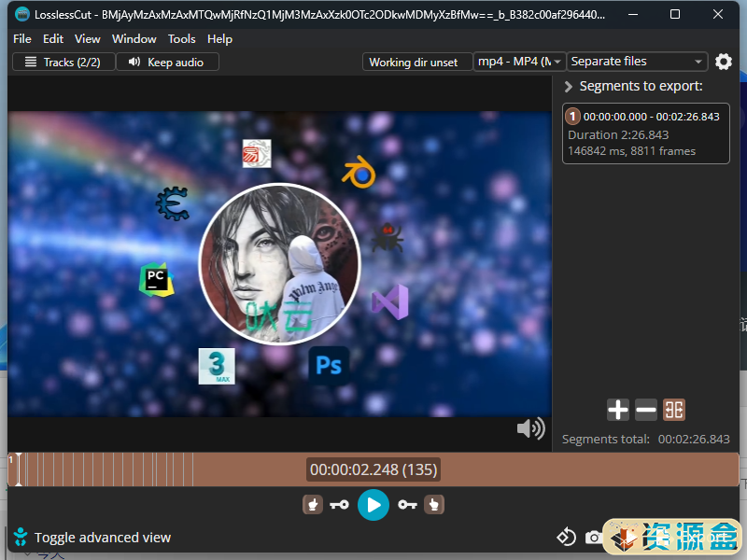Open the Help menu
Screen dimensions: 747x560
pos(219,39)
